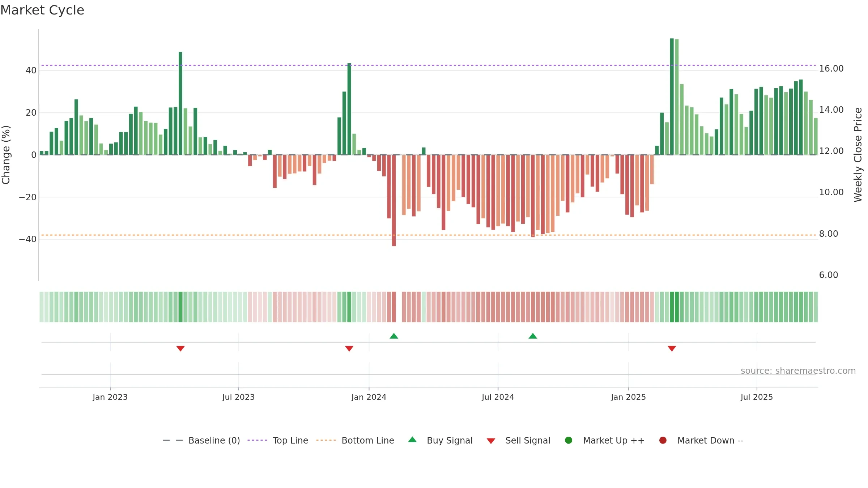Viewport: 868px width, 488px height.
Task: Click the red Market Down circle icon
Action: (x=663, y=440)
